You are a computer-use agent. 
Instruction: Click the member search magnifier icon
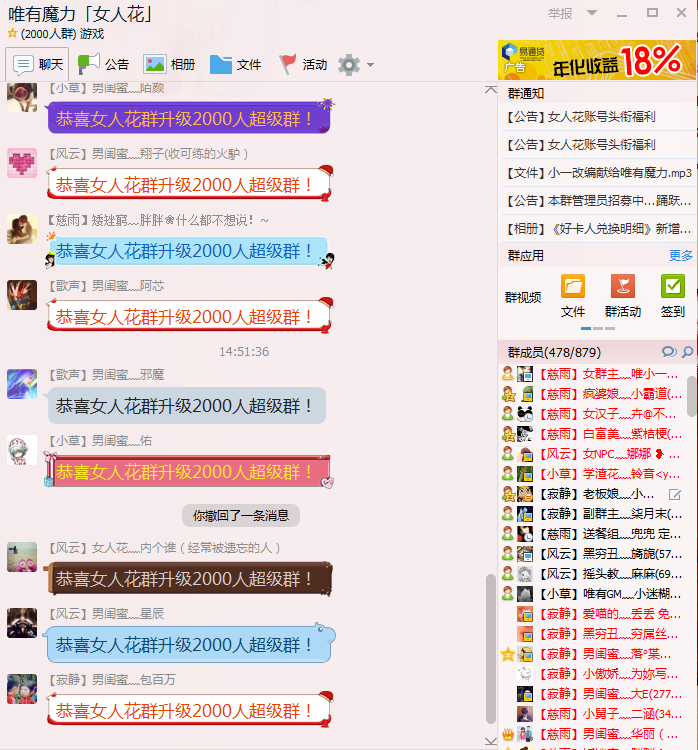point(687,352)
